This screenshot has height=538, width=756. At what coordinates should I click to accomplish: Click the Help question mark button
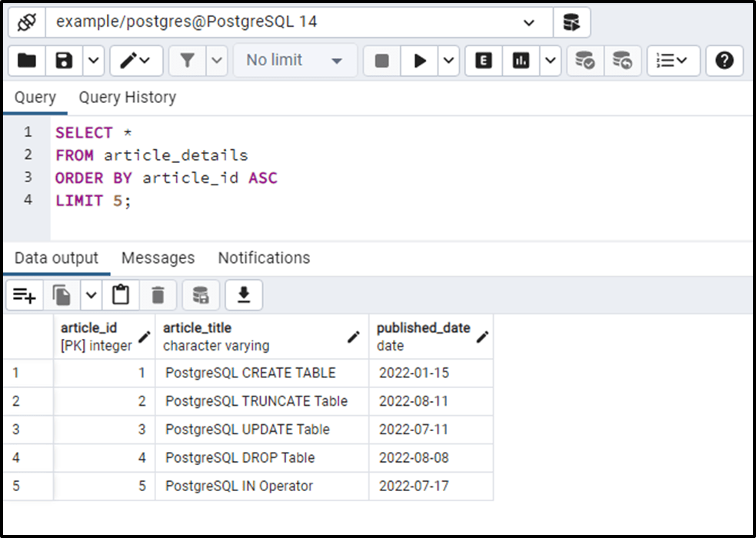click(724, 61)
